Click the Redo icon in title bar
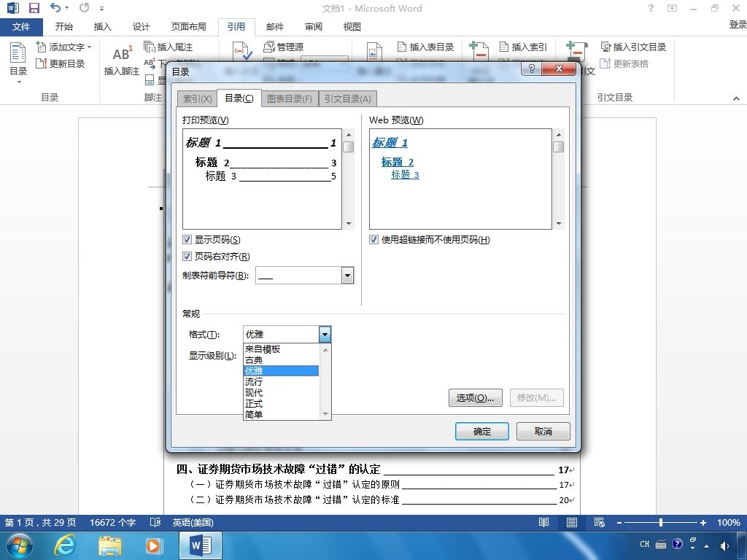Viewport: 747px width, 560px height. (x=85, y=7)
